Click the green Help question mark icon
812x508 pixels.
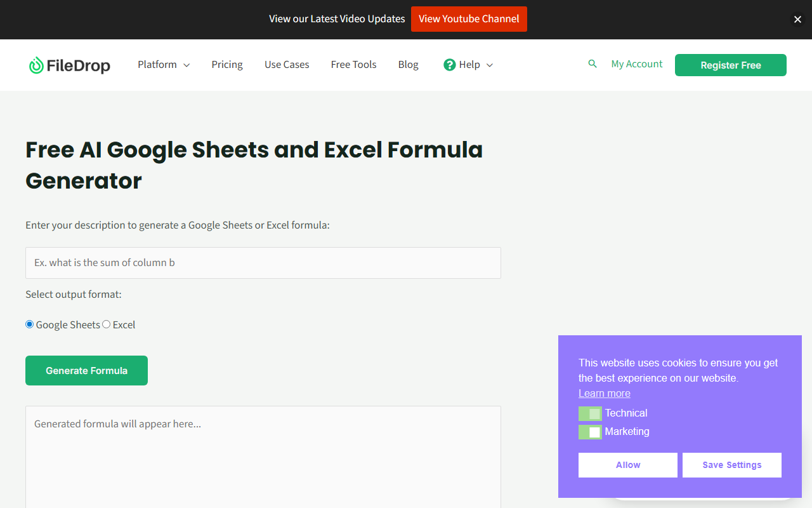point(450,65)
